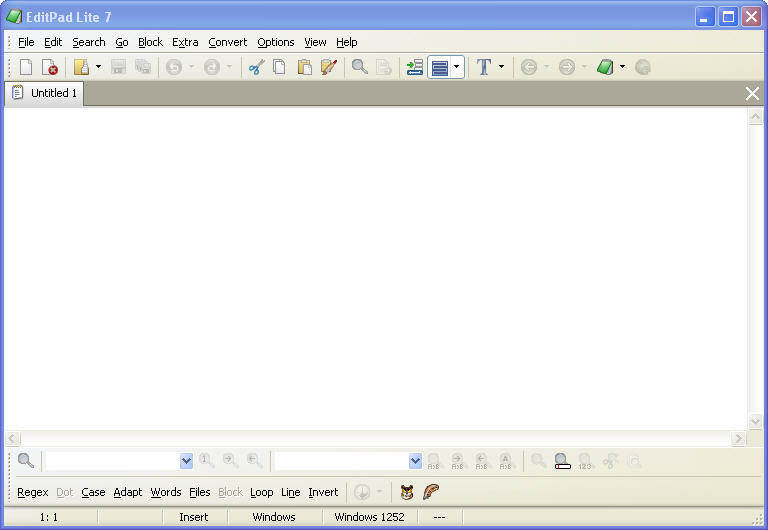Screen dimensions: 768x530
Task: Click inside the search text field
Action: [x=113, y=461]
